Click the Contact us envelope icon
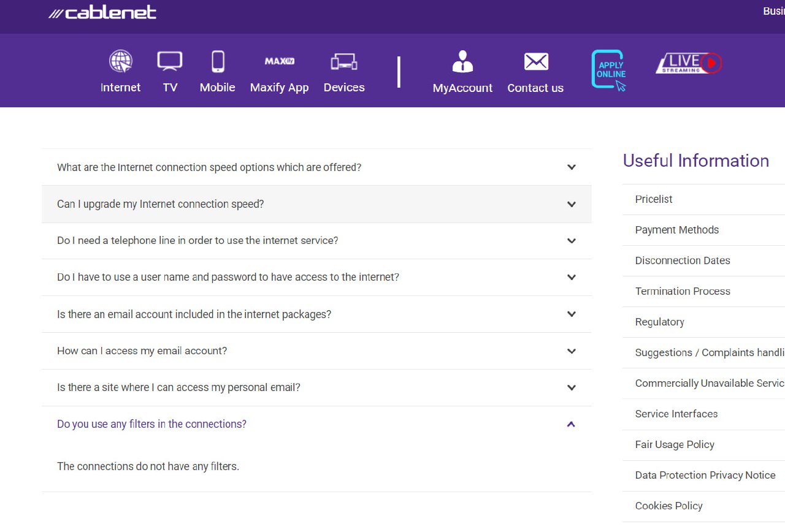Viewport: 785px width, 532px height. tap(535, 62)
